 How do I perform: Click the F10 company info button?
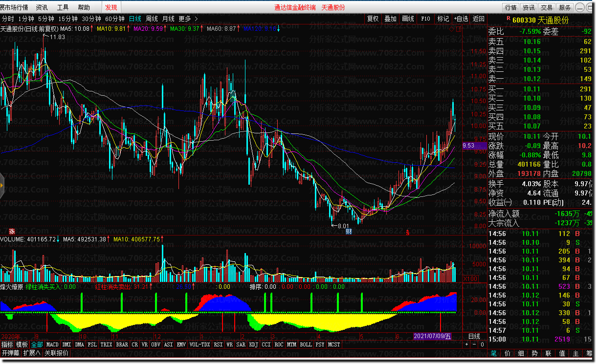point(425,19)
